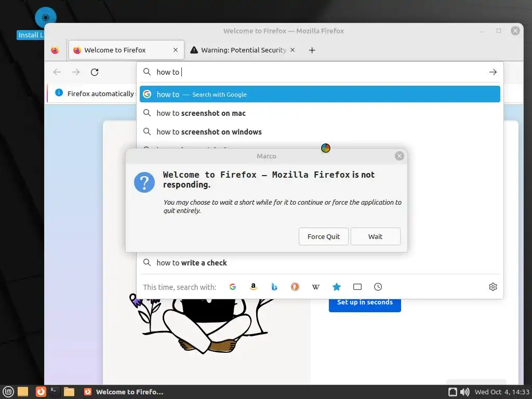The width and height of the screenshot is (532, 399).
Task: Open the clock showing Wed Oct 4
Action: point(502,392)
